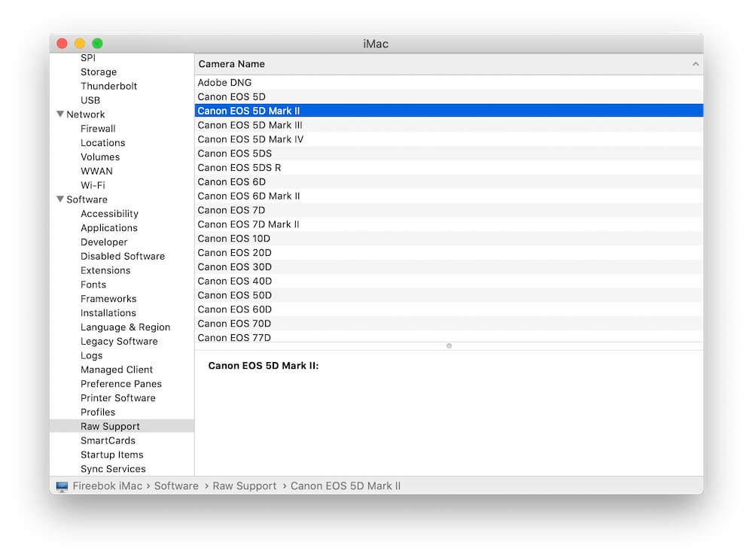753x560 pixels.
Task: Select the Canon EOS 60D row
Action: (x=449, y=309)
